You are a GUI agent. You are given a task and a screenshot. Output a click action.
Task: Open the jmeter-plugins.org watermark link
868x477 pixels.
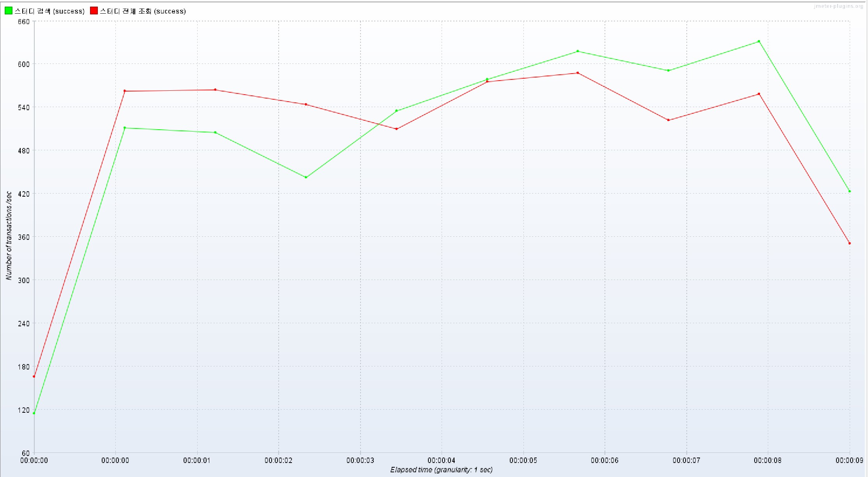pos(838,6)
